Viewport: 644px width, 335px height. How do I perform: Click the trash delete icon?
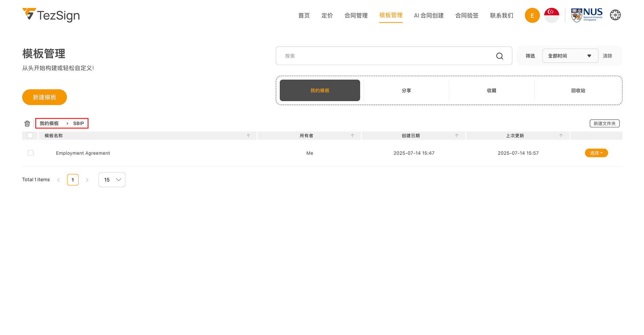27,124
